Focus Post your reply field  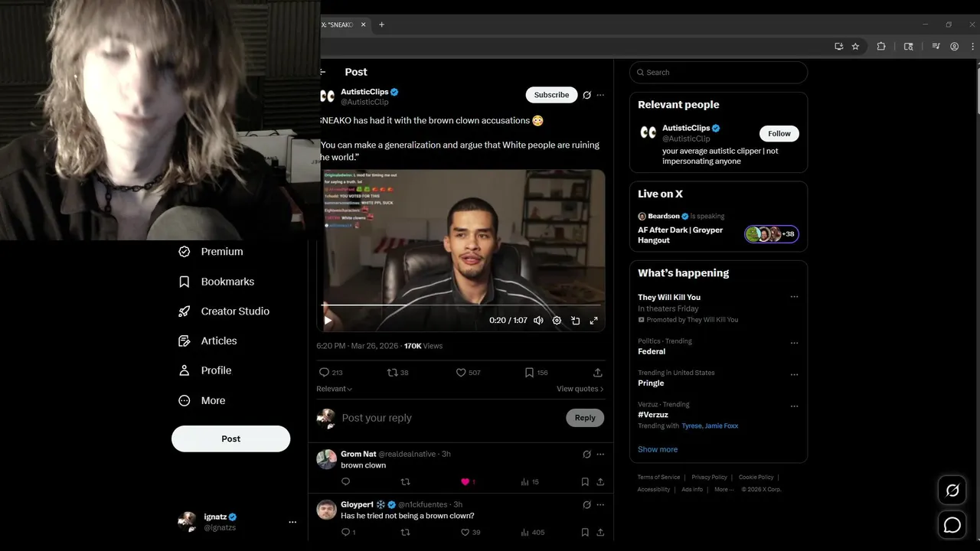click(452, 418)
